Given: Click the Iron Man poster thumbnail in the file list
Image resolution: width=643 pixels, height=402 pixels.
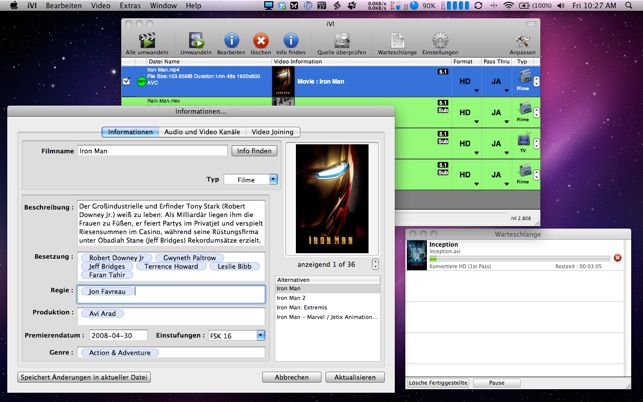Looking at the screenshot, I should point(283,82).
